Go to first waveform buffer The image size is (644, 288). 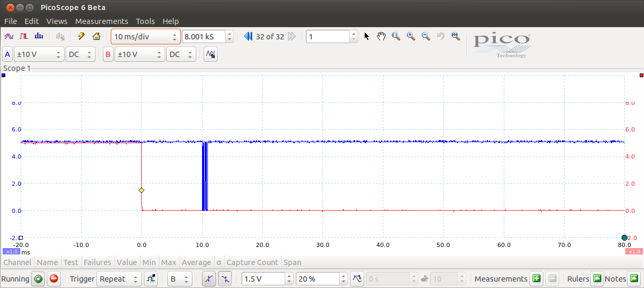click(248, 36)
